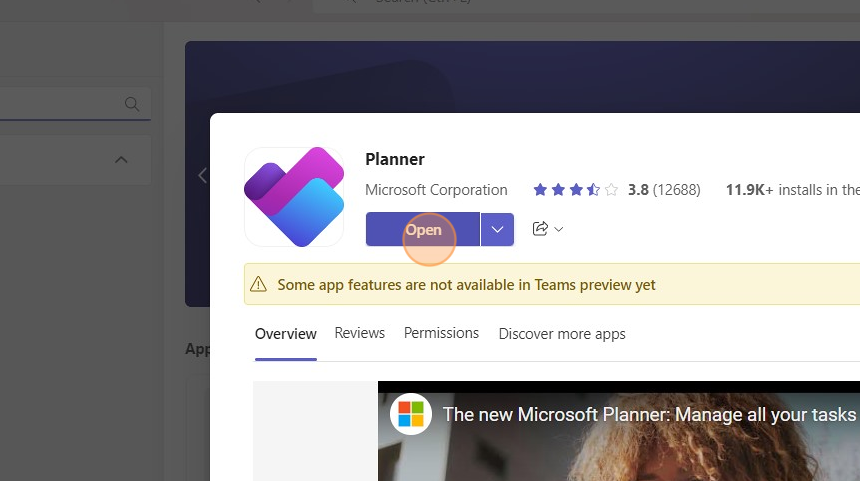Click the Planner app logo
This screenshot has height=481, width=860.
pos(294,197)
